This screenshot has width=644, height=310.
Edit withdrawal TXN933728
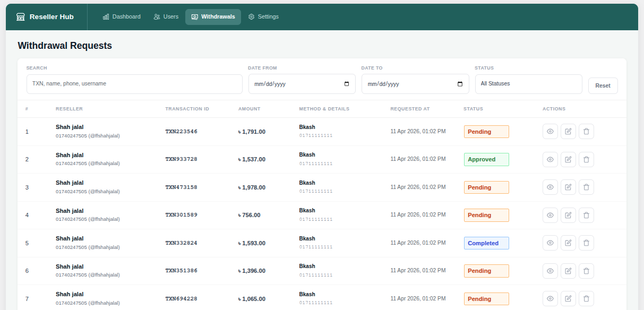[568, 159]
